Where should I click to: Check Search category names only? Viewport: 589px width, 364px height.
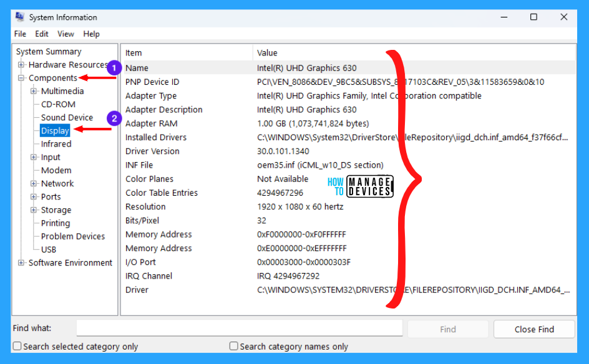pyautogui.click(x=233, y=346)
